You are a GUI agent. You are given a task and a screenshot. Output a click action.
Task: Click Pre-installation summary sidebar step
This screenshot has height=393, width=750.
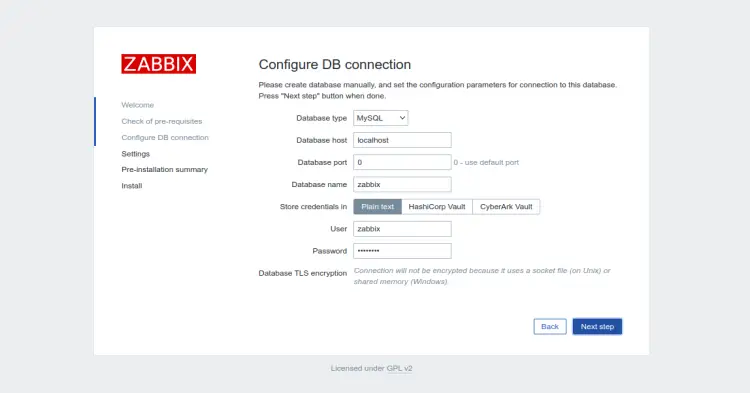[x=165, y=169]
